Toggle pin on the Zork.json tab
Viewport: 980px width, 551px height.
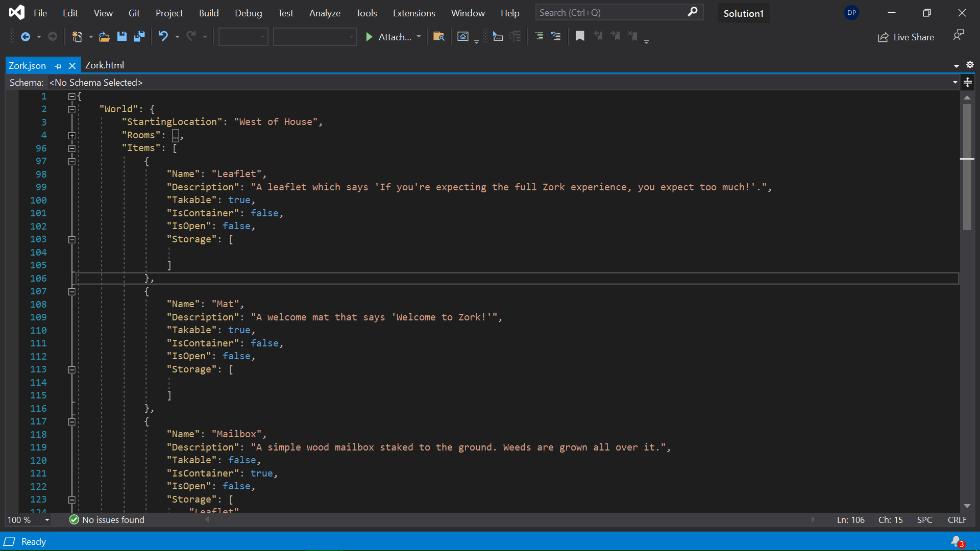click(58, 66)
